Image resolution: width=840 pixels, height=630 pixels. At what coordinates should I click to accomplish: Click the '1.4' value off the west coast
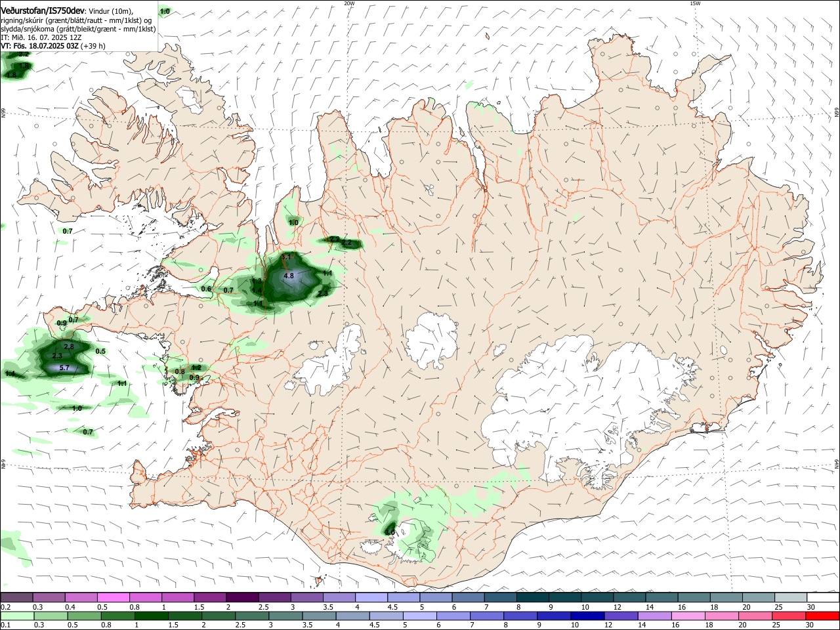pos(10,374)
